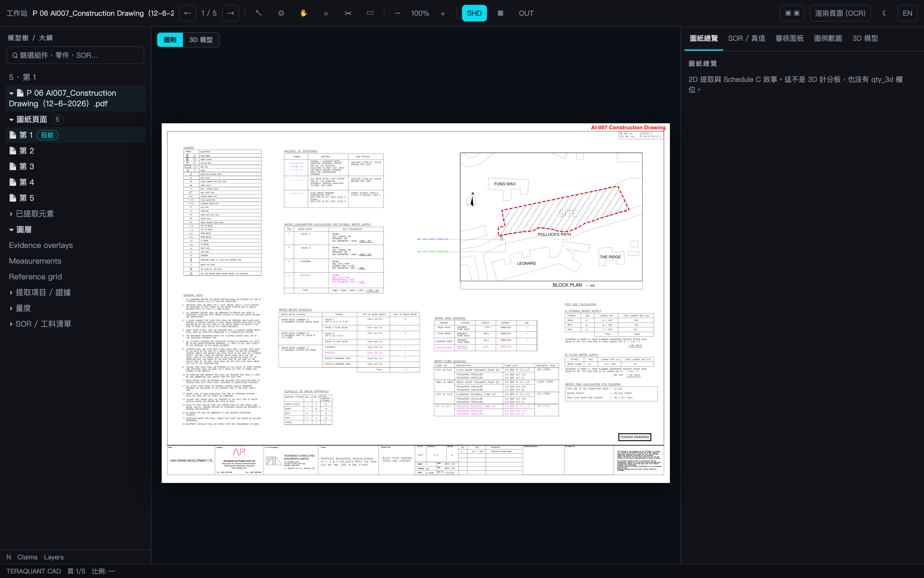Select the rectangle region tool
This screenshot has width=924, height=578.
[x=370, y=13]
